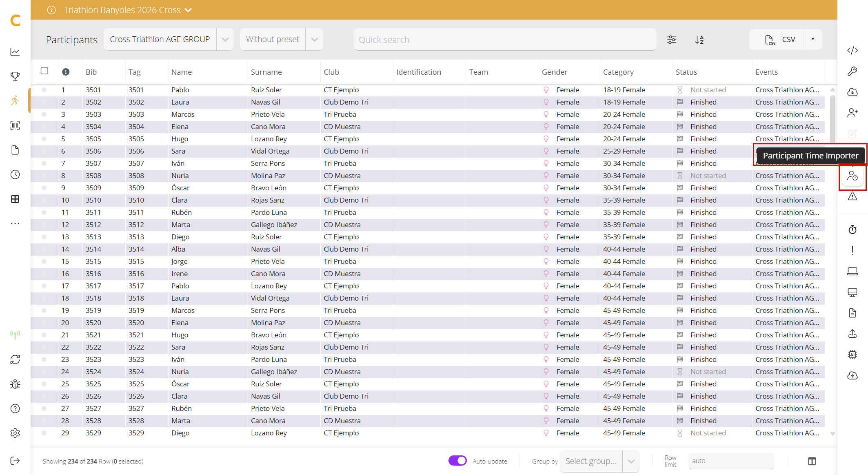This screenshot has width=868, height=475.
Task: Select row 1 marker for Pablo Ruiz Soler
Action: (44, 90)
